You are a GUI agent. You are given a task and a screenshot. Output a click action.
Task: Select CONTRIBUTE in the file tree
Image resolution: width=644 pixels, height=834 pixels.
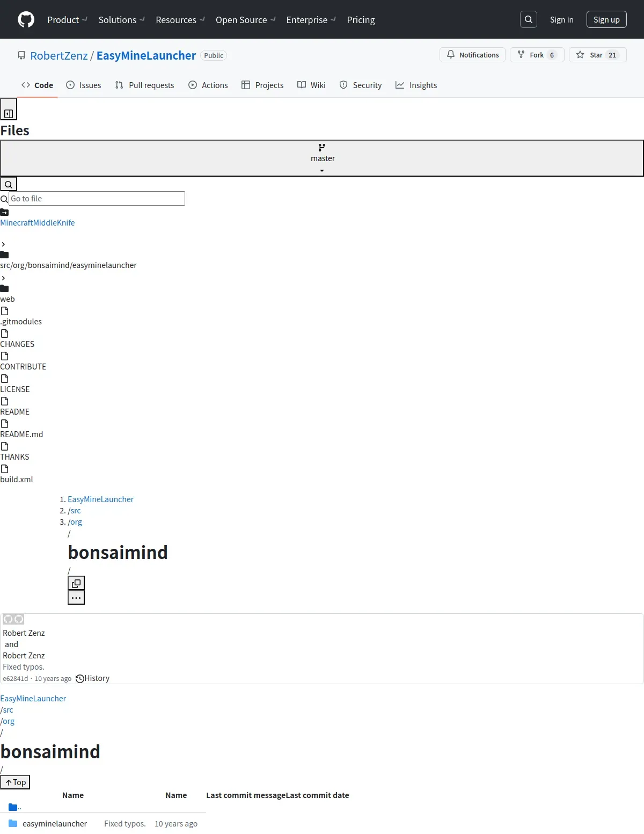[x=23, y=367]
